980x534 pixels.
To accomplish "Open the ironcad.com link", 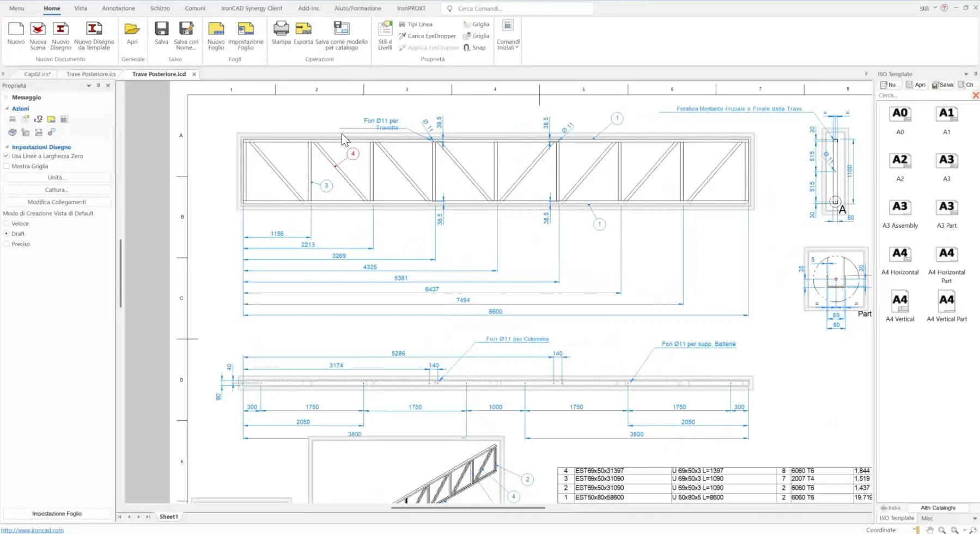I will (32, 530).
